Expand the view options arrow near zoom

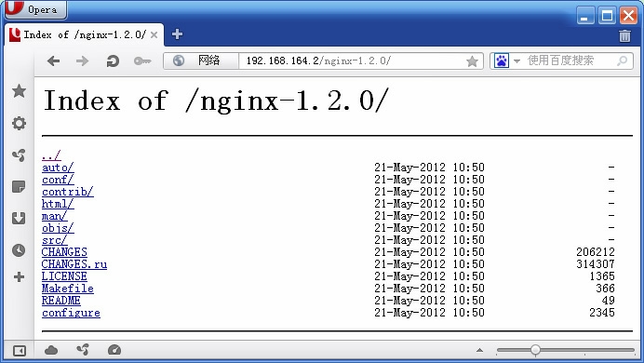tap(479, 350)
